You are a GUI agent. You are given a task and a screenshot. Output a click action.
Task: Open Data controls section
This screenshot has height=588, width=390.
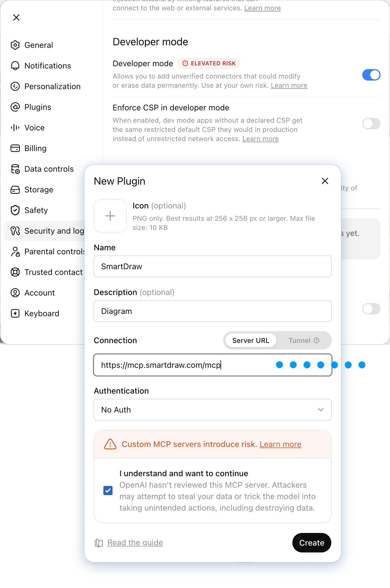click(x=49, y=169)
